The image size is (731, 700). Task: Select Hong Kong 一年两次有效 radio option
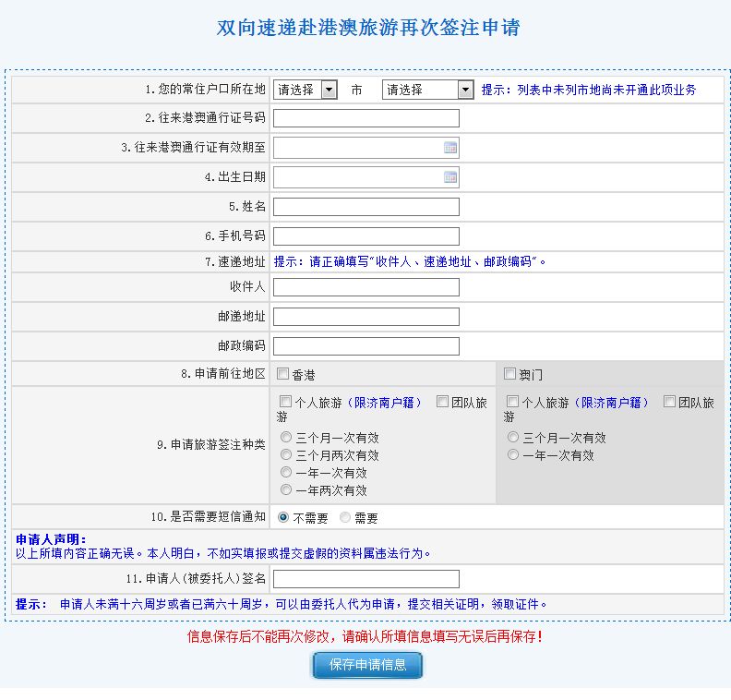click(x=286, y=490)
